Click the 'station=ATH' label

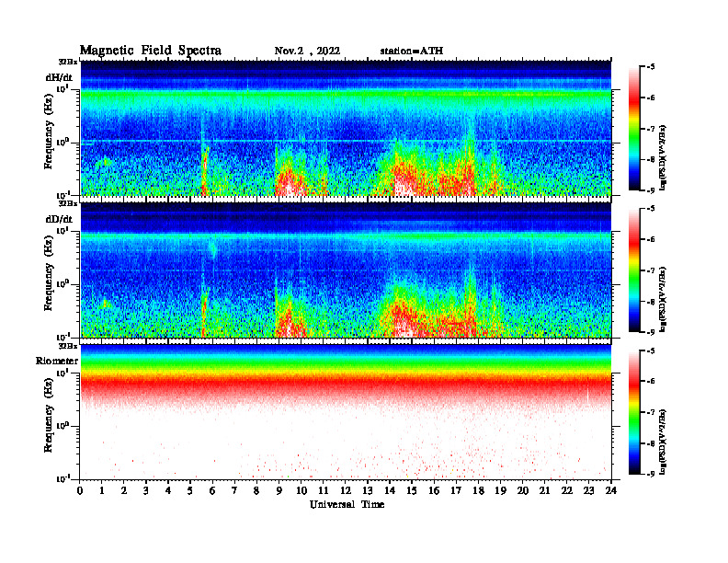click(412, 52)
